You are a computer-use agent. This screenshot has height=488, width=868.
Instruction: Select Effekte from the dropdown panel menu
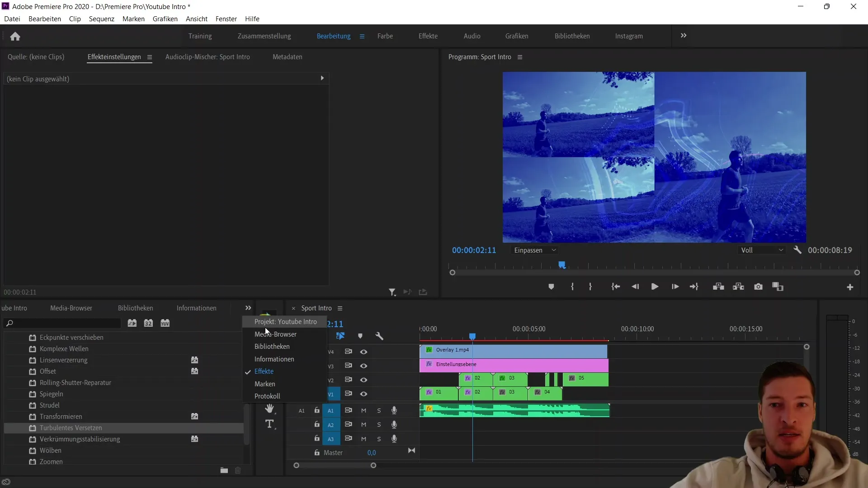click(x=264, y=371)
